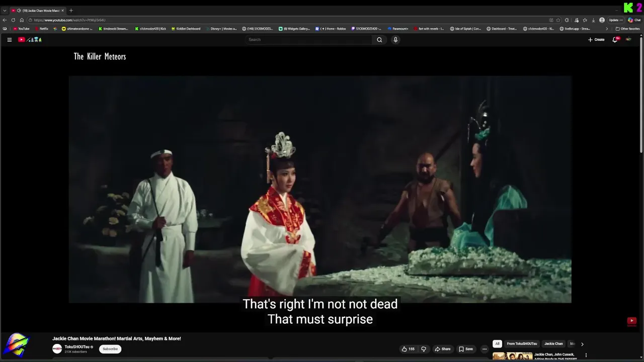This screenshot has width=644, height=362.
Task: Mute tab using the speaker icon
Action: [x=19, y=11]
